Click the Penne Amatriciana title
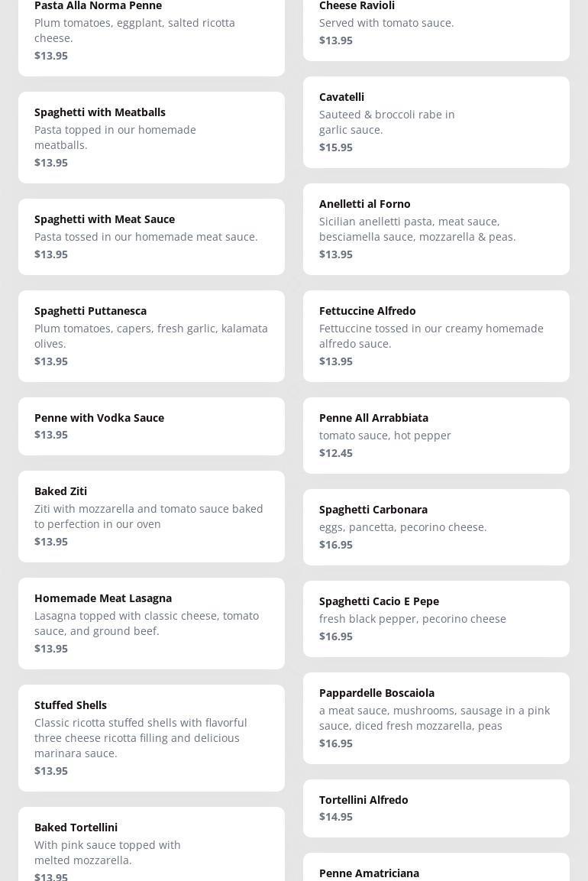 [x=369, y=873]
